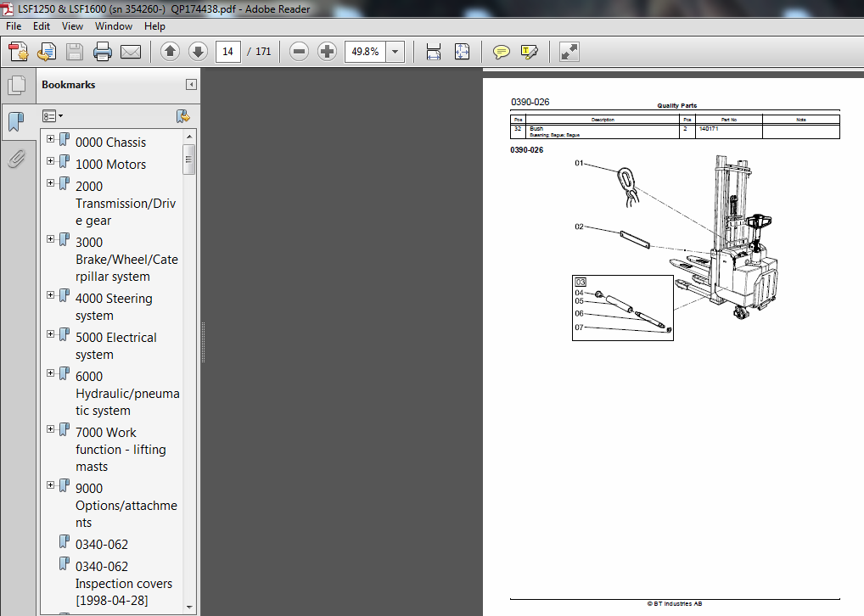Viewport: 864px width, 616px height.
Task: Expand the 0000 Chassis bookmark
Action: 50,139
